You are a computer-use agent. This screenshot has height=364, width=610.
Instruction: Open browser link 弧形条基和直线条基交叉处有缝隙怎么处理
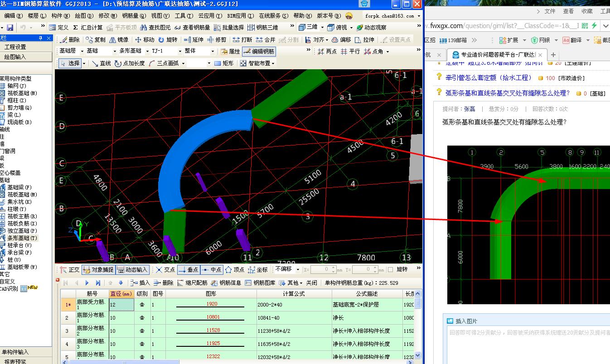508,93
